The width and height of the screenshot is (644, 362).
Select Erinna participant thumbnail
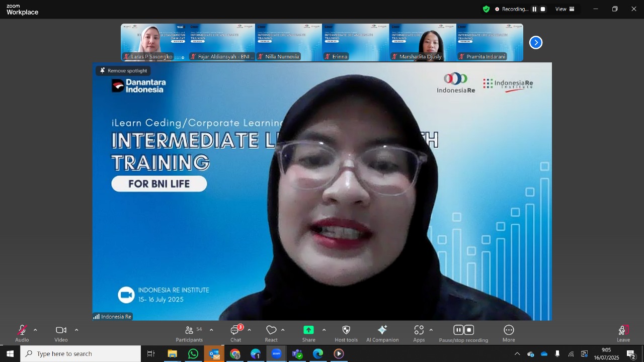coord(355,42)
